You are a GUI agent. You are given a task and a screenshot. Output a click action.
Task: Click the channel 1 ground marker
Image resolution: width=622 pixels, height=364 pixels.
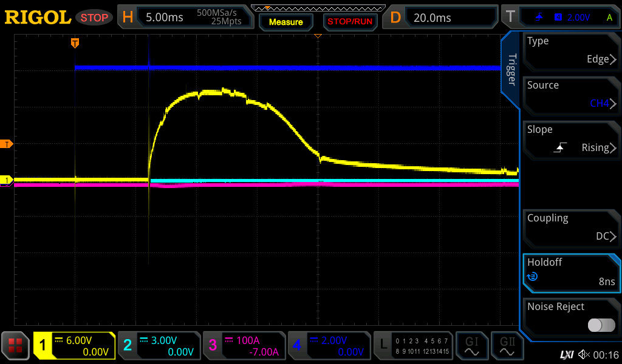coord(7,180)
